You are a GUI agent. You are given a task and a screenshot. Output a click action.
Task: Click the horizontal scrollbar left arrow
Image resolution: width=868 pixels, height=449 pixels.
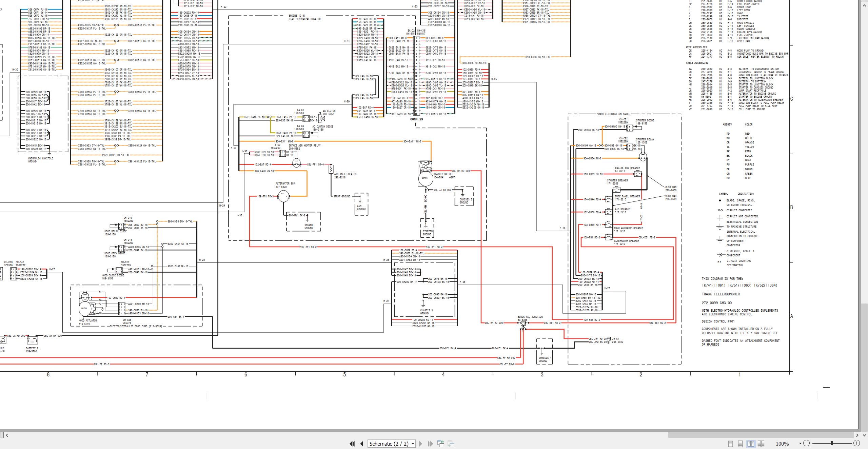point(7,435)
